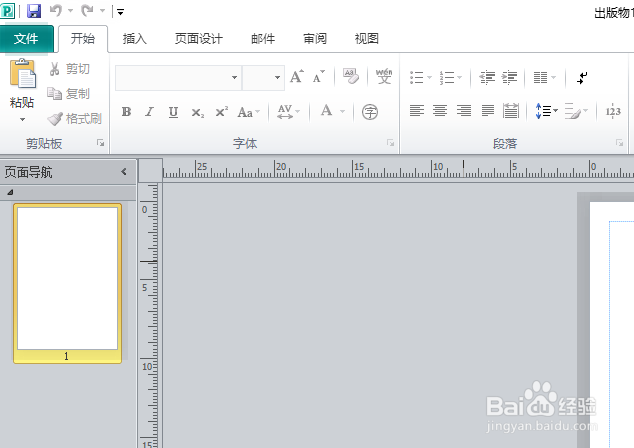Click the Align Text Right icon

click(x=464, y=111)
